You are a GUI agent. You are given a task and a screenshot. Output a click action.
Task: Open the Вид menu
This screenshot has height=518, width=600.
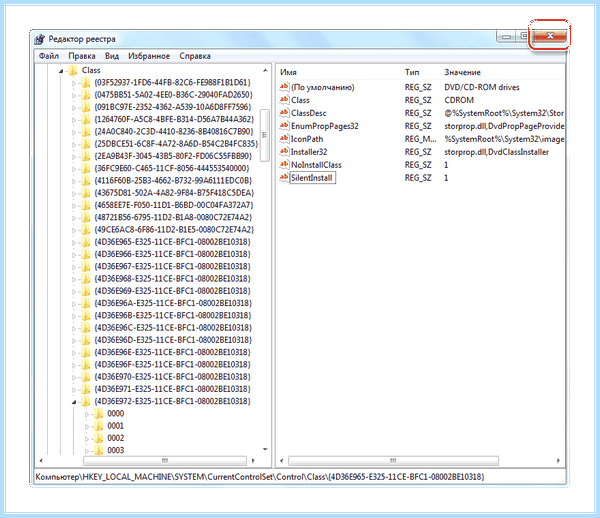point(112,56)
